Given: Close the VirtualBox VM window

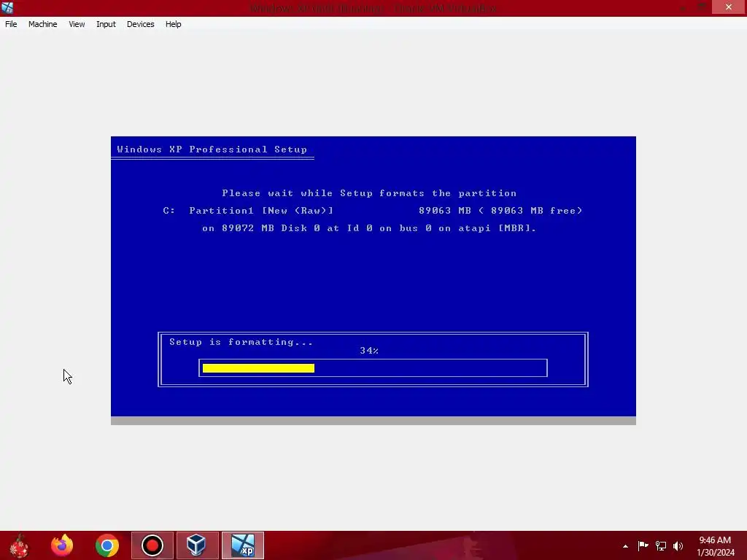Looking at the screenshot, I should click(x=729, y=7).
